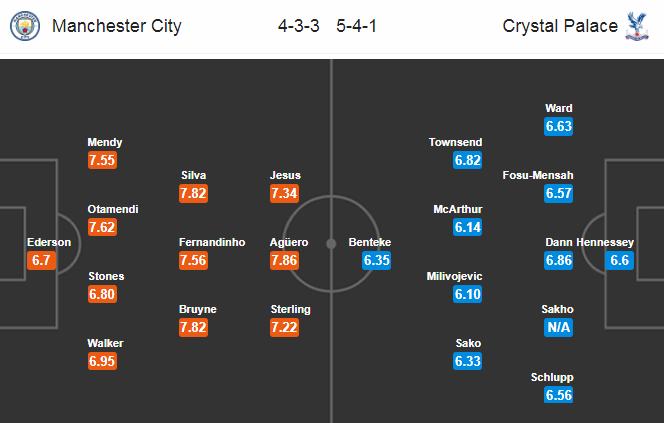Select player name Fernandinho

[x=212, y=242]
